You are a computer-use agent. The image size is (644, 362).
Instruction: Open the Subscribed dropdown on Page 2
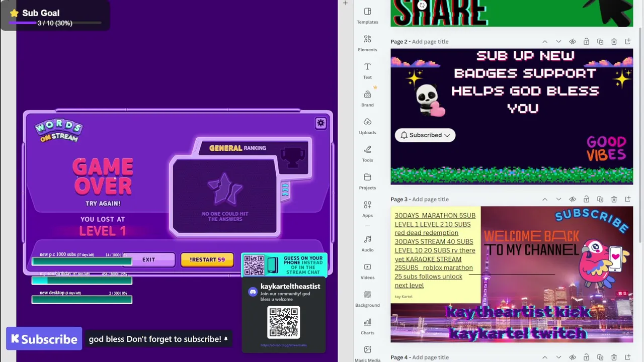pos(425,135)
